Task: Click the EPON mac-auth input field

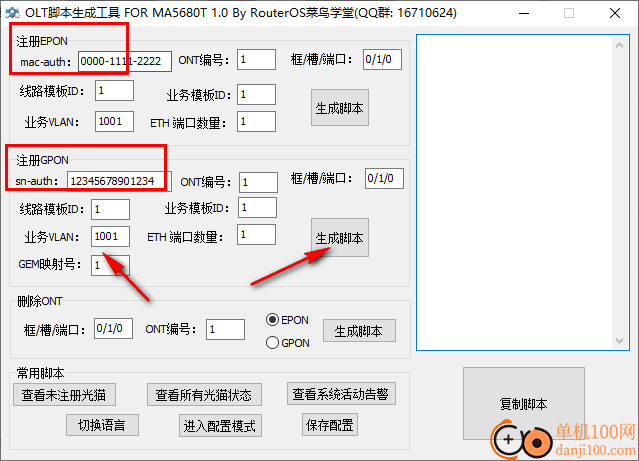Action: pyautogui.click(x=125, y=61)
